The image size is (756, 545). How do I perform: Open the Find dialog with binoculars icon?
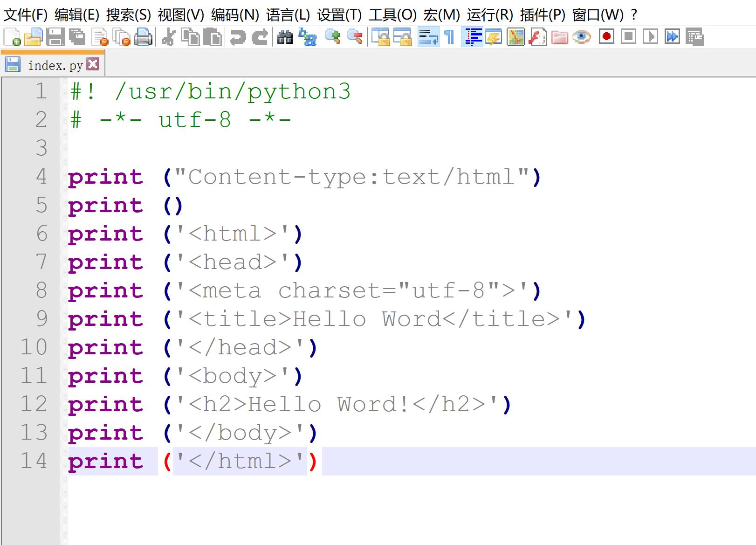pos(284,37)
